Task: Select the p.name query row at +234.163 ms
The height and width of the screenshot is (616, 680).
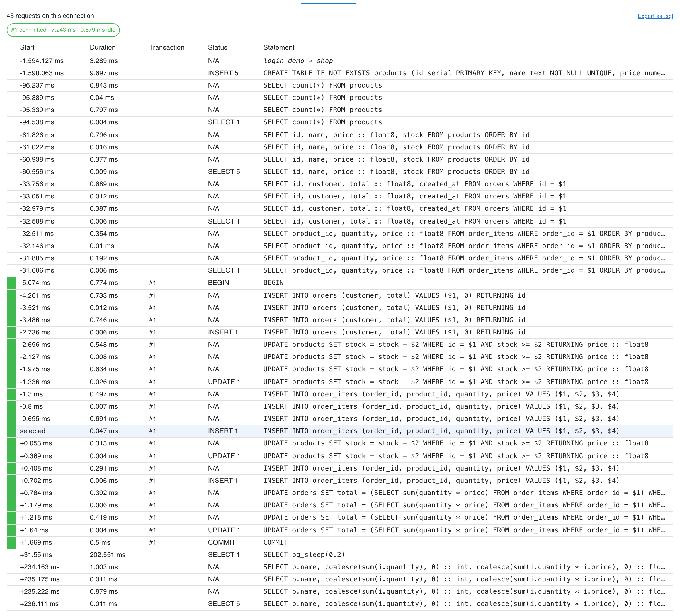Action: (x=340, y=567)
